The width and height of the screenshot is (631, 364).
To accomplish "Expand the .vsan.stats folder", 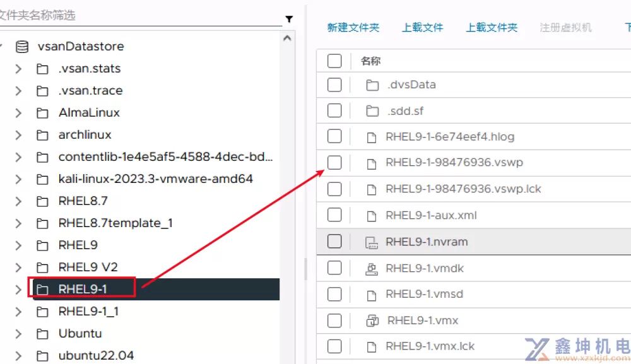I will pyautogui.click(x=18, y=69).
